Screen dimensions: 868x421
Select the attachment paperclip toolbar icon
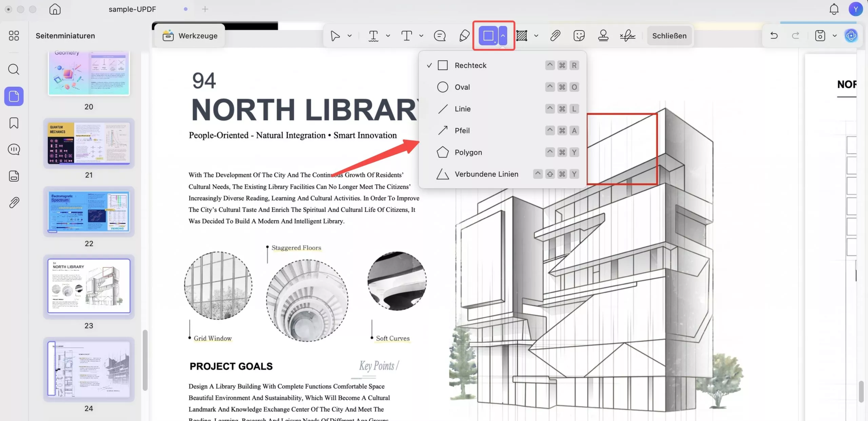click(555, 36)
